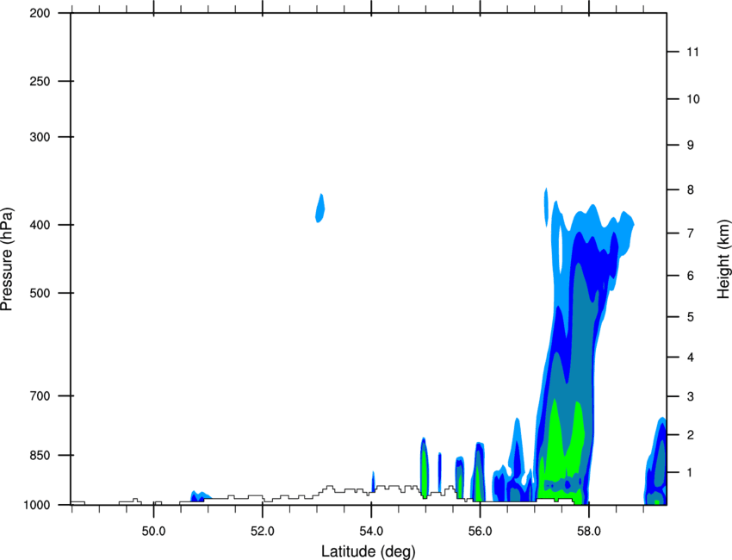The width and height of the screenshot is (732, 560).
Task: Click the 5 km height label
Action: pos(691,317)
